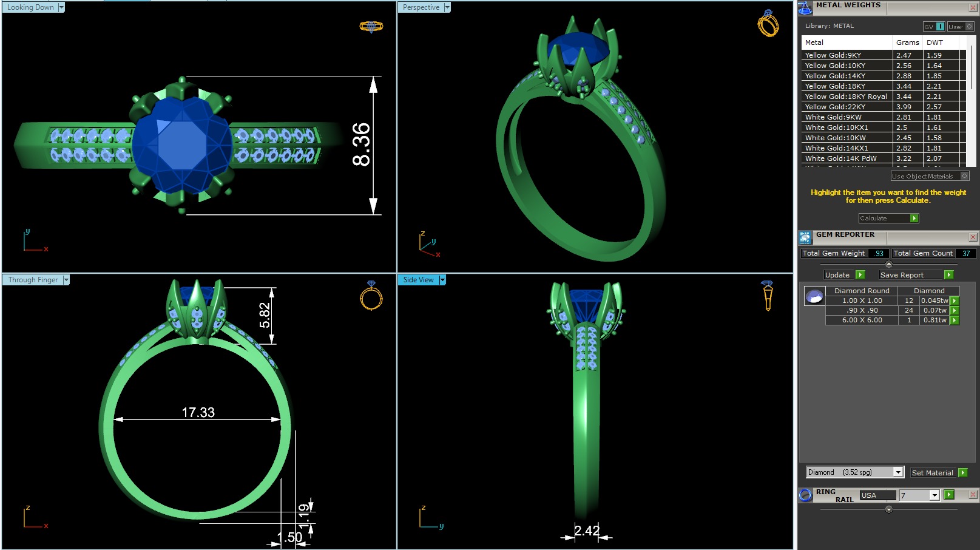
Task: Select the Yellow Gold:10KY row
Action: tap(884, 66)
